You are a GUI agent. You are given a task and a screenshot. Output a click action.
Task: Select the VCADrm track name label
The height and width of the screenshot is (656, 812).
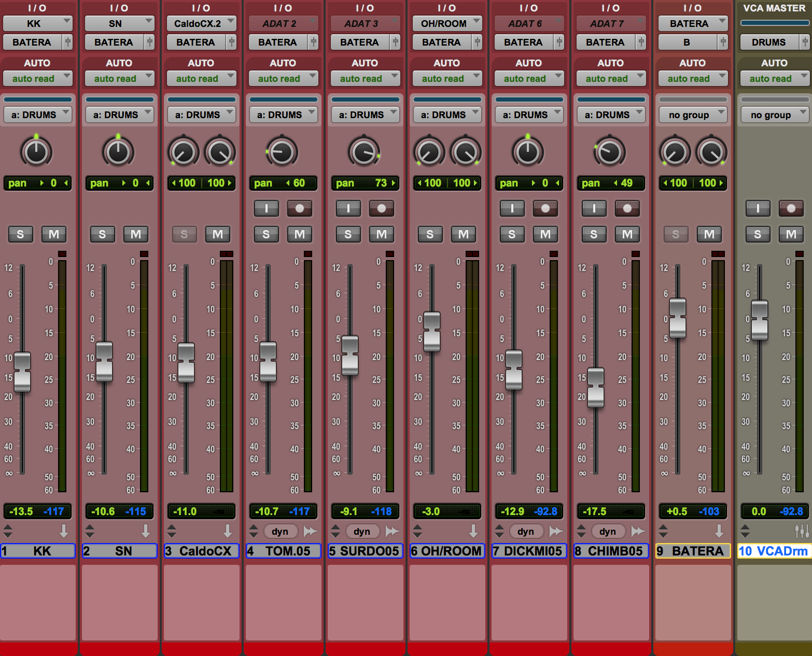(x=774, y=551)
